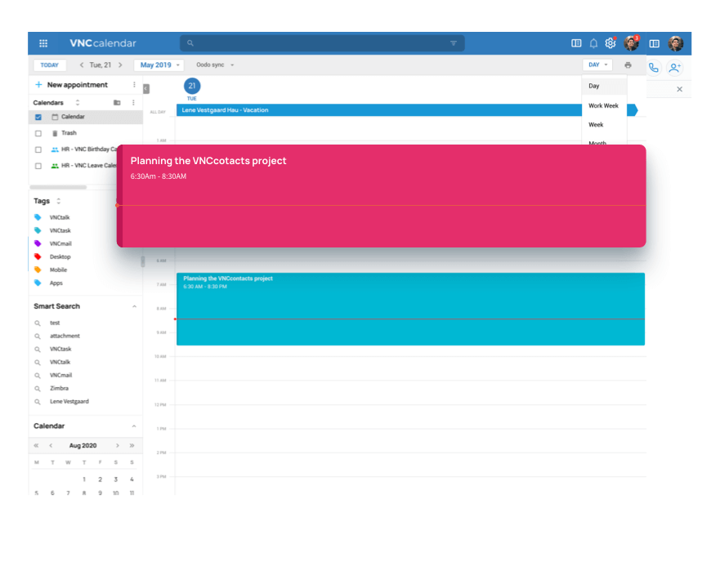Select the purple VNCmail tag
This screenshot has height=588, width=720.
click(60, 243)
